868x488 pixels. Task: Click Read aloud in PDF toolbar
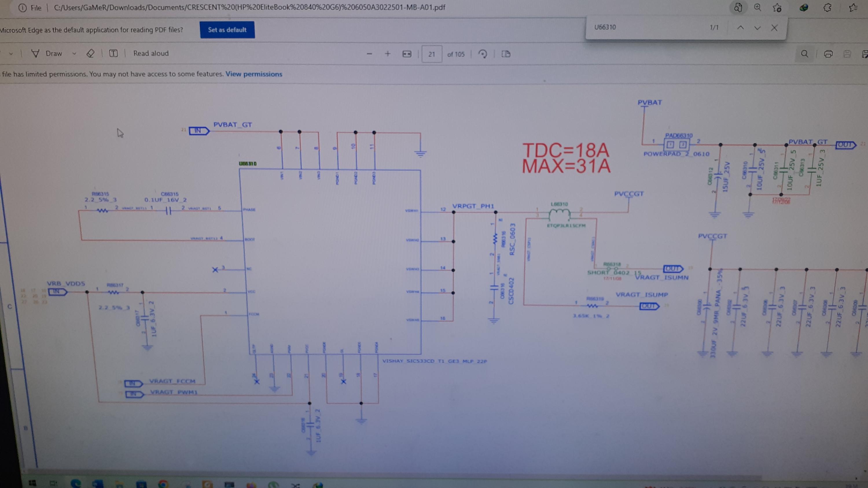point(151,53)
